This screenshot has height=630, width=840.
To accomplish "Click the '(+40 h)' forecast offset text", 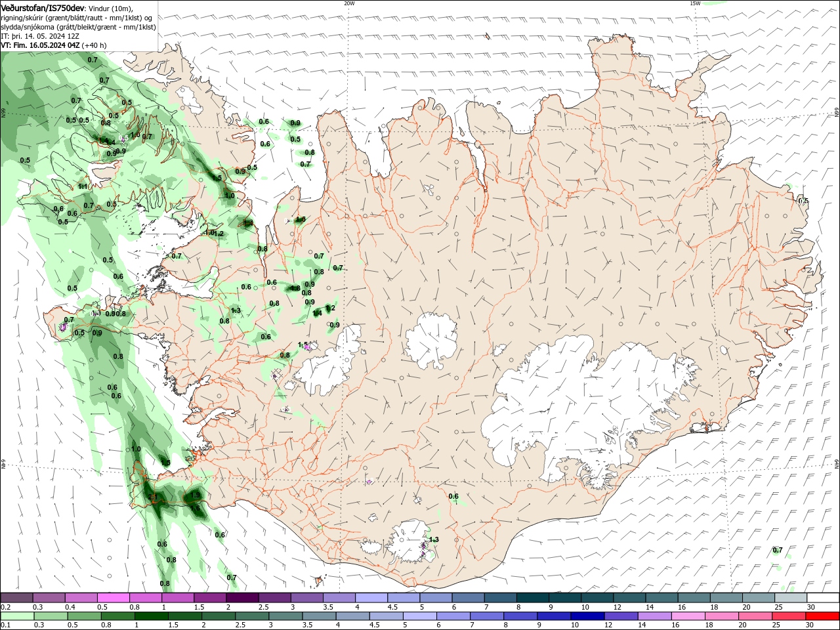I will coord(94,45).
